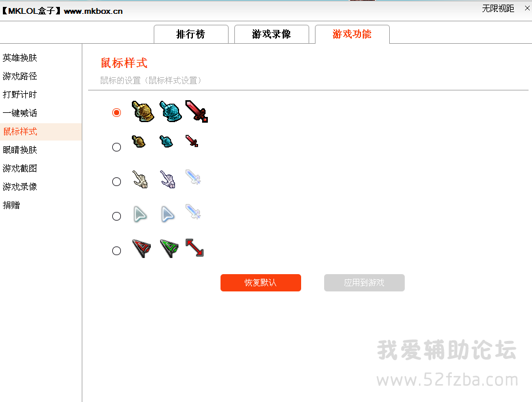This screenshot has height=402, width=532.
Task: Click the purple skeleton hand cursor icon
Action: (168, 179)
